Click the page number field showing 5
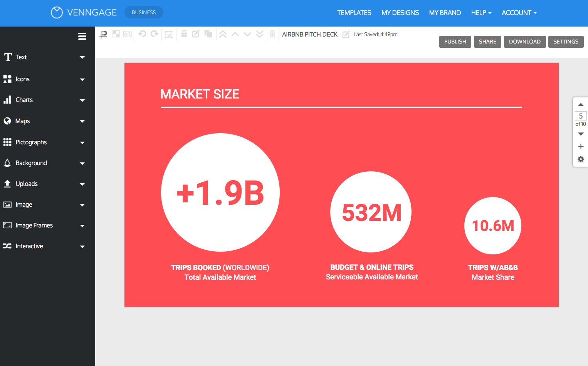Image resolution: width=588 pixels, height=366 pixels. tap(581, 116)
